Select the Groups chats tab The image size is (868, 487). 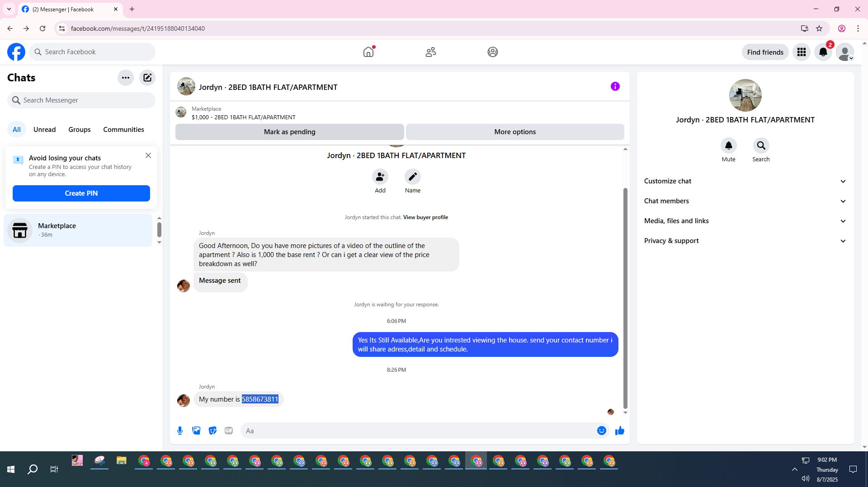pos(80,130)
